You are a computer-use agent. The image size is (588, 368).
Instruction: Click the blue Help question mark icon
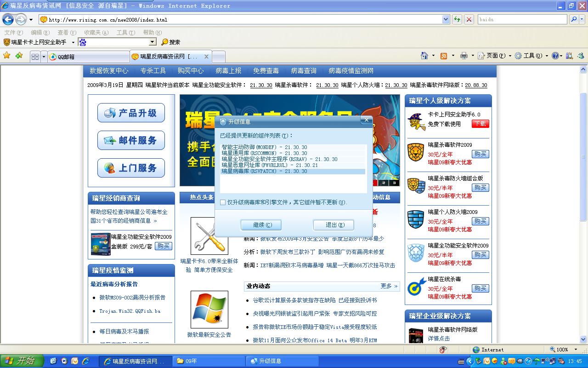pyautogui.click(x=555, y=56)
